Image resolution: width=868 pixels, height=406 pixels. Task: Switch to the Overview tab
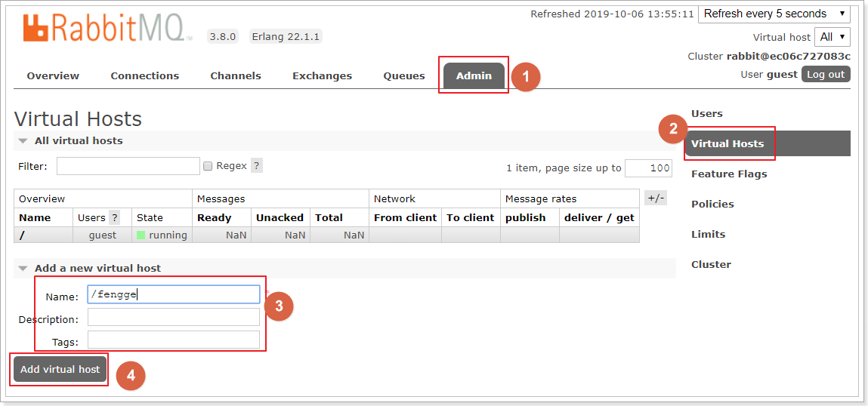point(53,75)
